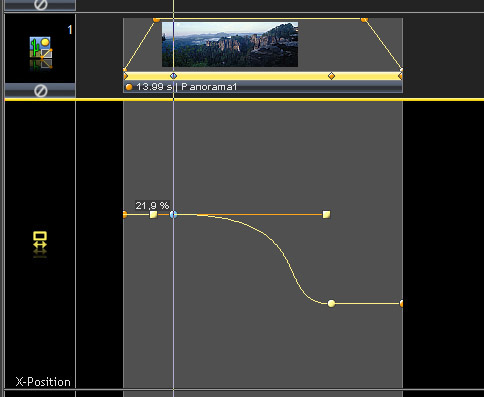Viewport: 484px width, 397px height.
Task: Click the top-right fade-out handle of the clip
Action: (364, 20)
